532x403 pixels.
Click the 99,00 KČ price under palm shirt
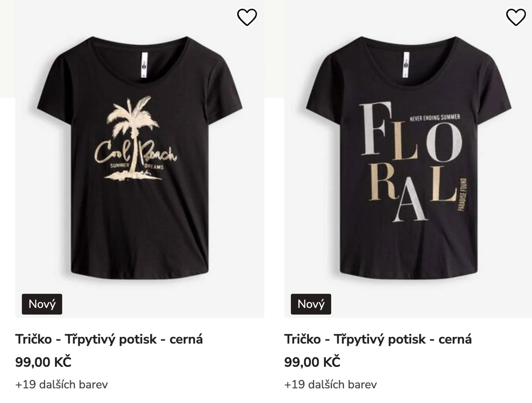43,362
